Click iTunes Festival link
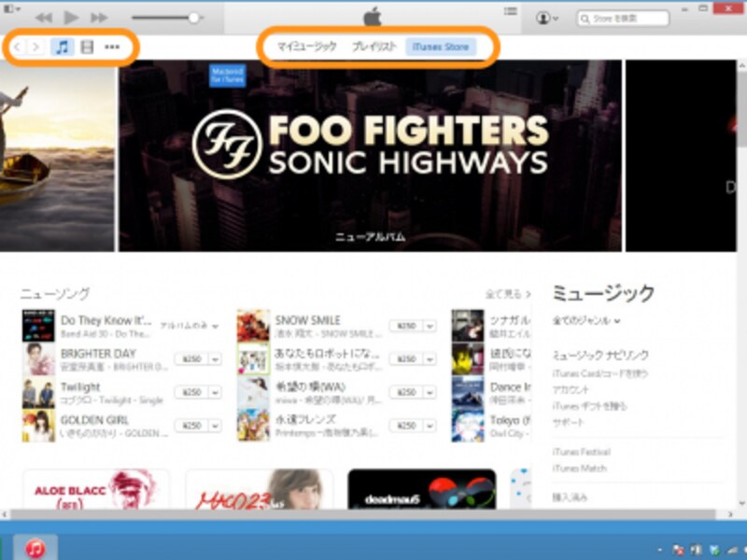Viewport: 747px width, 560px height. 581,452
